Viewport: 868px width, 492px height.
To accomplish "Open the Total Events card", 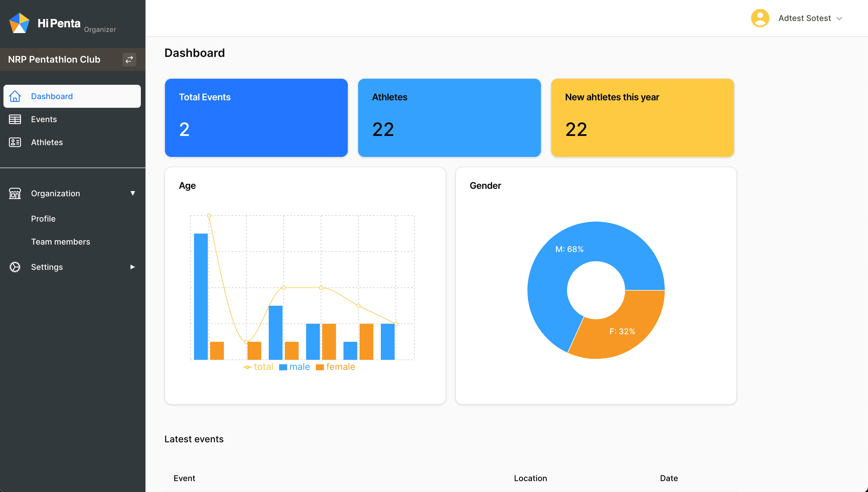I will click(256, 118).
